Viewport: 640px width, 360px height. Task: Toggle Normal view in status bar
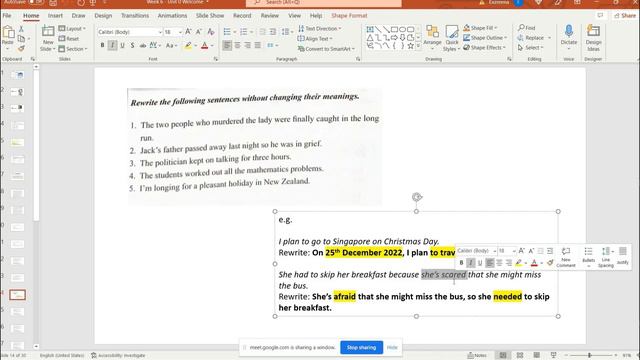point(503,356)
